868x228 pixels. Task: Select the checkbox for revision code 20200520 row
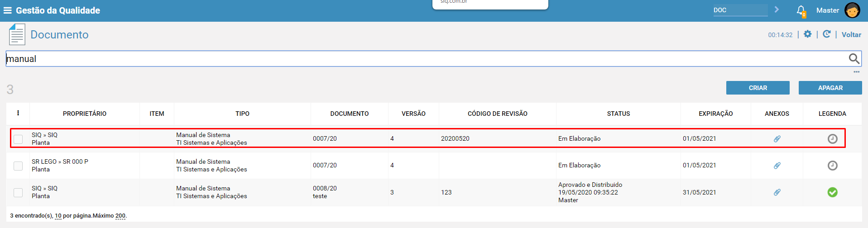click(18, 139)
